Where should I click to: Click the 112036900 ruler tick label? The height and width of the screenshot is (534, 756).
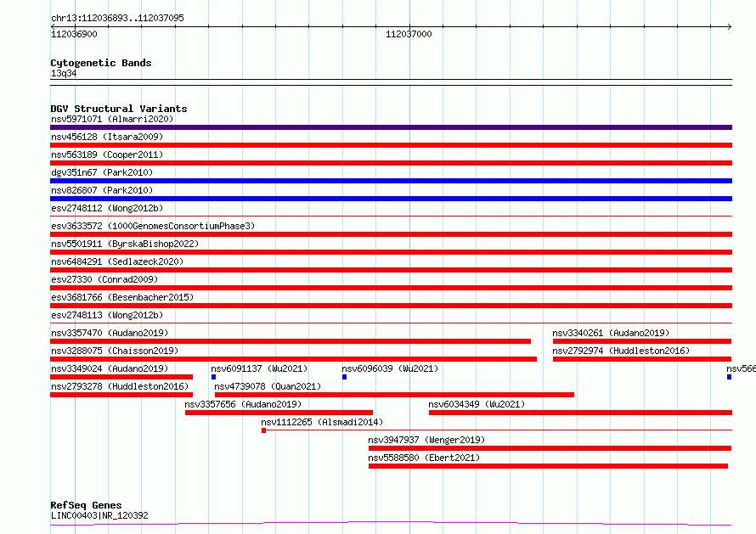point(74,34)
